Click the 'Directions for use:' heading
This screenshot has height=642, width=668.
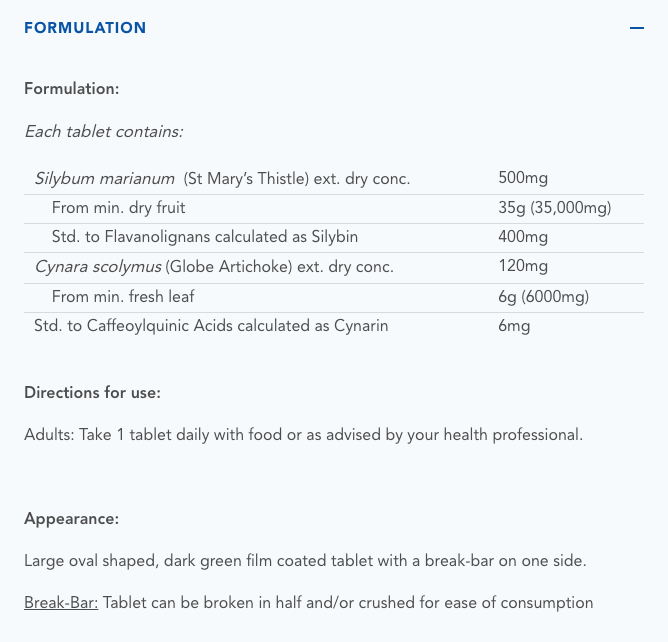click(92, 392)
